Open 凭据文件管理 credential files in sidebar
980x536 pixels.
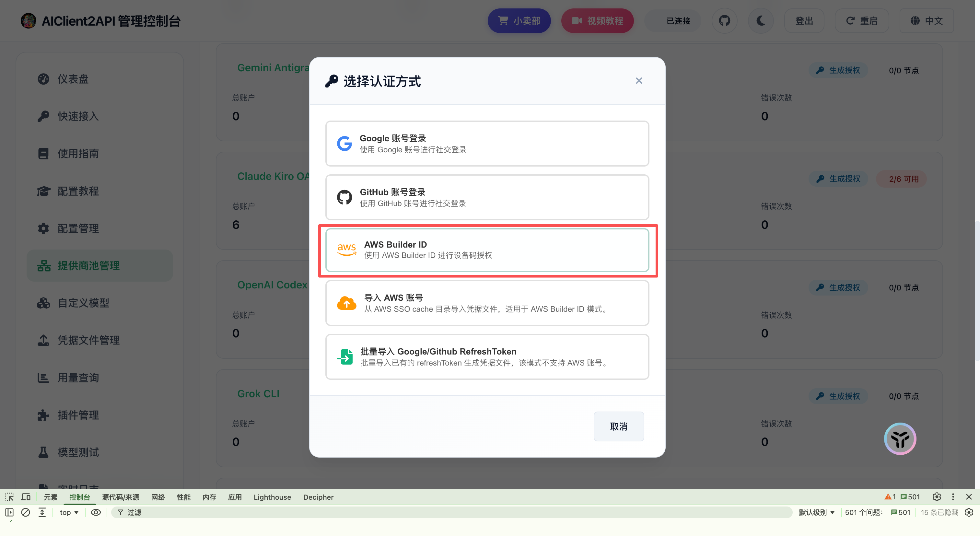click(x=100, y=340)
